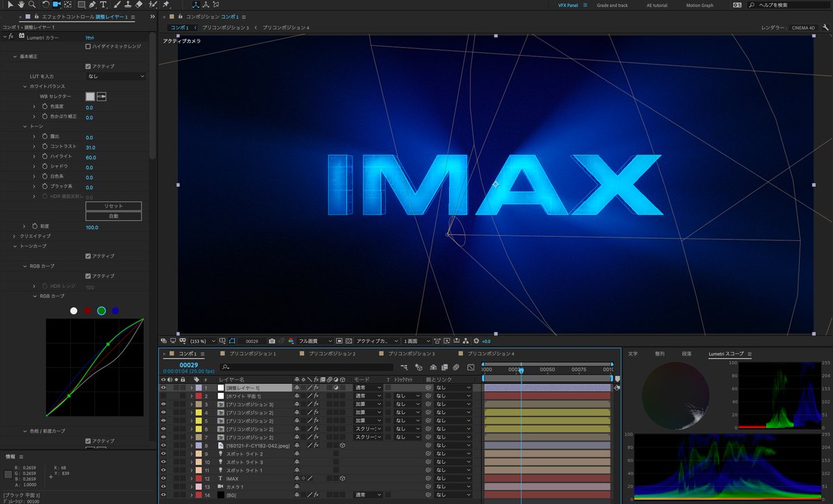Select the Clone Stamp tool
Viewport: 833px width, 504px height.
127,5
